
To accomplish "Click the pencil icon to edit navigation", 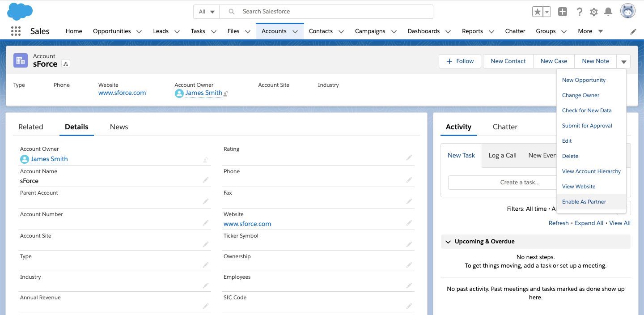I will 633,31.
